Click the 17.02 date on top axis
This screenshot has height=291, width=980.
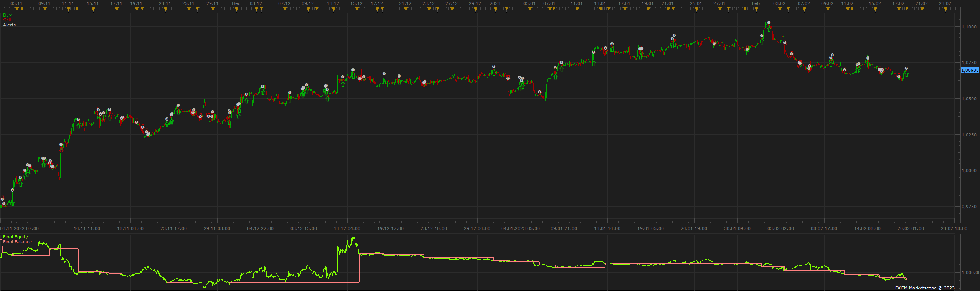click(x=898, y=3)
